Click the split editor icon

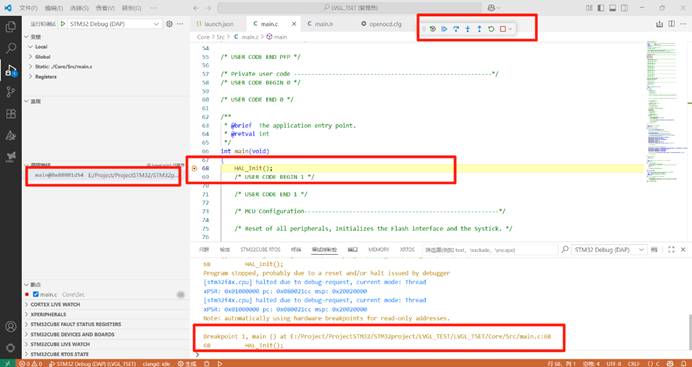coord(671,24)
